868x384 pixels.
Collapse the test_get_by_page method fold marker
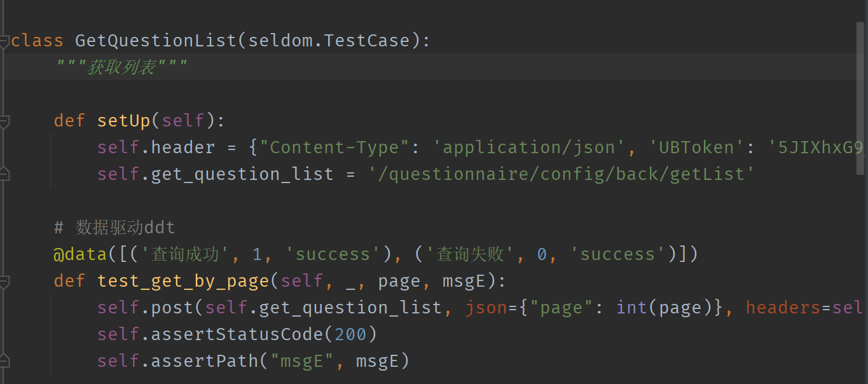[x=4, y=281]
